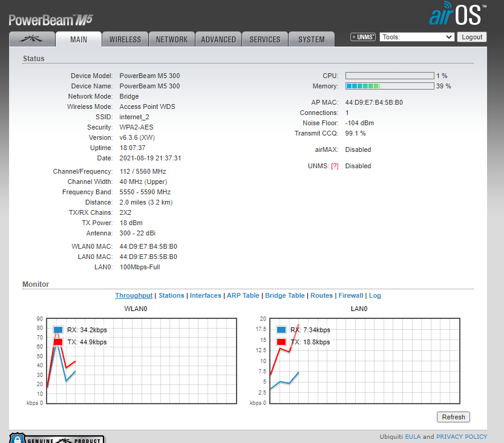The image size is (504, 443).
Task: Click the Device Name value PowerBeam M5 300
Action: 149,86
